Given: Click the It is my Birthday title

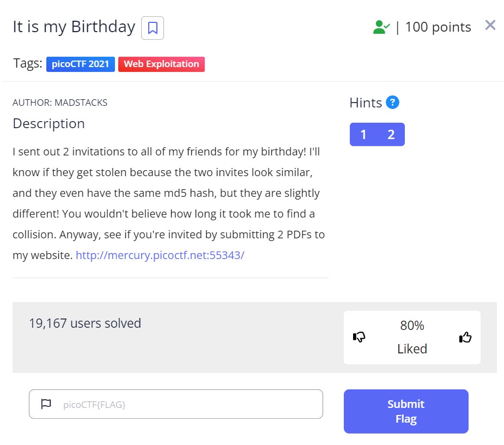Looking at the screenshot, I should 74,27.
